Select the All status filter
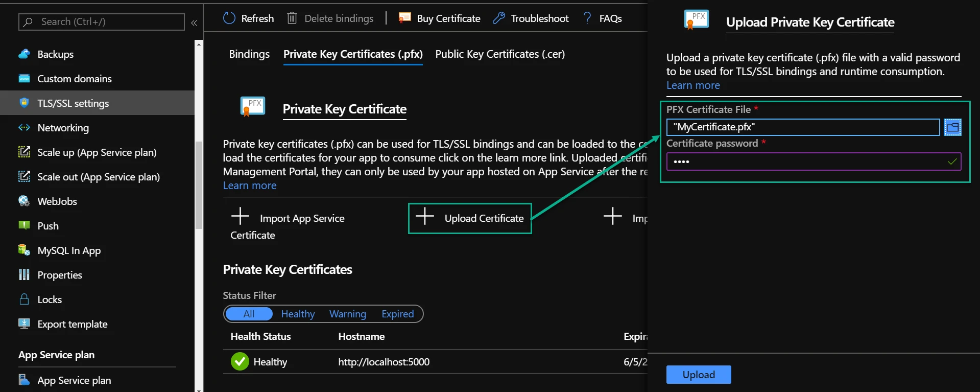This screenshot has height=392, width=980. [x=249, y=314]
